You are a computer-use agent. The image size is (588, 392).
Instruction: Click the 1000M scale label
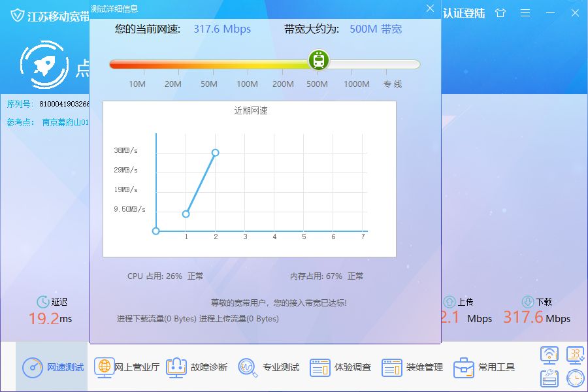pos(357,84)
